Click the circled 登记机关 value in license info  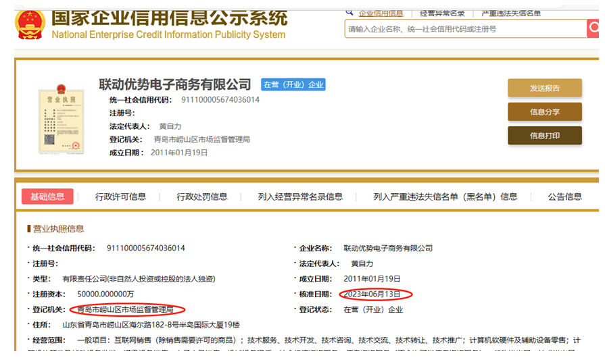pos(126,309)
